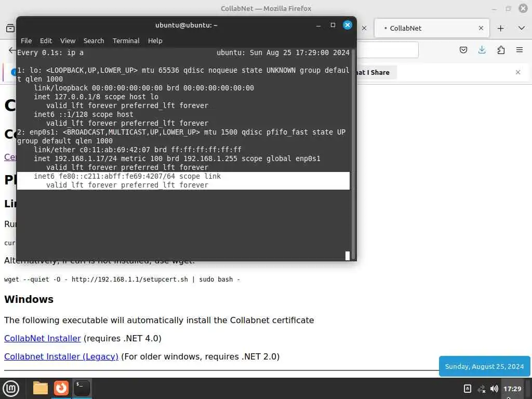532x399 pixels.
Task: Click the terminal icon in taskbar
Action: pyautogui.click(x=82, y=389)
